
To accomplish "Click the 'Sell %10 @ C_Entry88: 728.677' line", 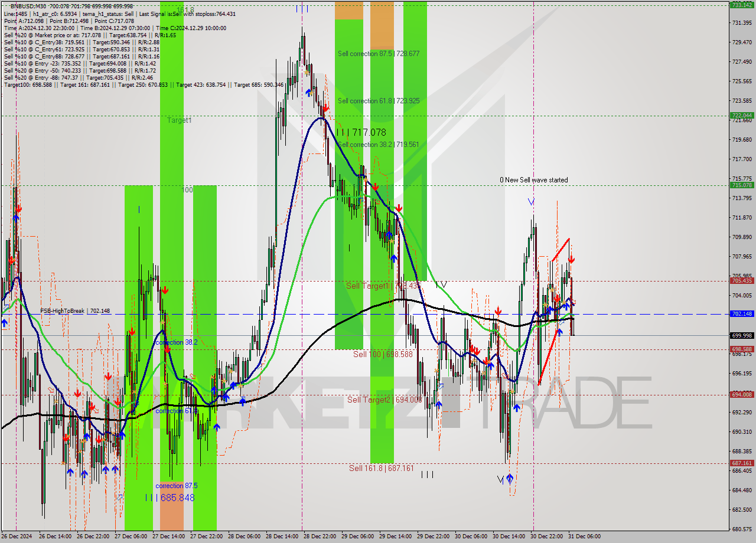I will point(82,57).
